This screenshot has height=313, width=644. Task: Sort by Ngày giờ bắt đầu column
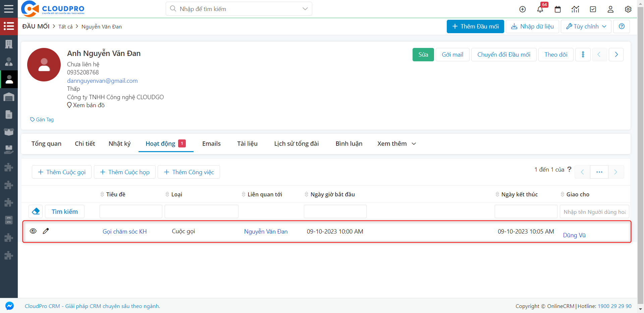[x=330, y=194]
